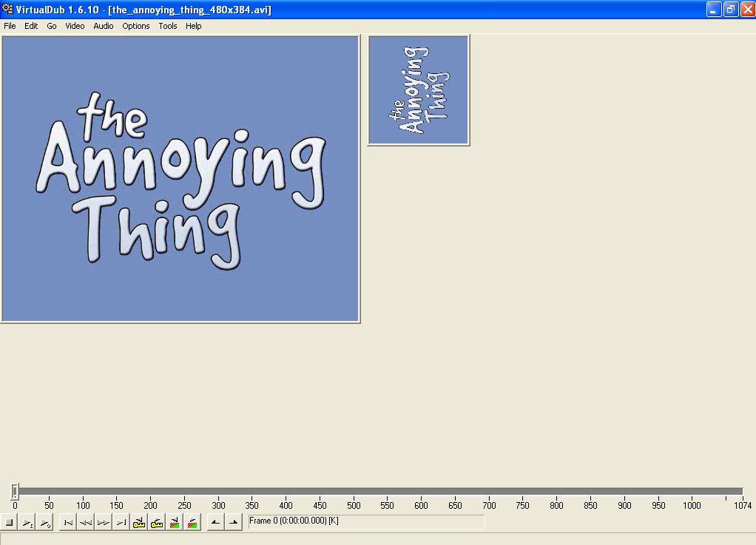
Task: Open the File menu
Action: tap(10, 26)
